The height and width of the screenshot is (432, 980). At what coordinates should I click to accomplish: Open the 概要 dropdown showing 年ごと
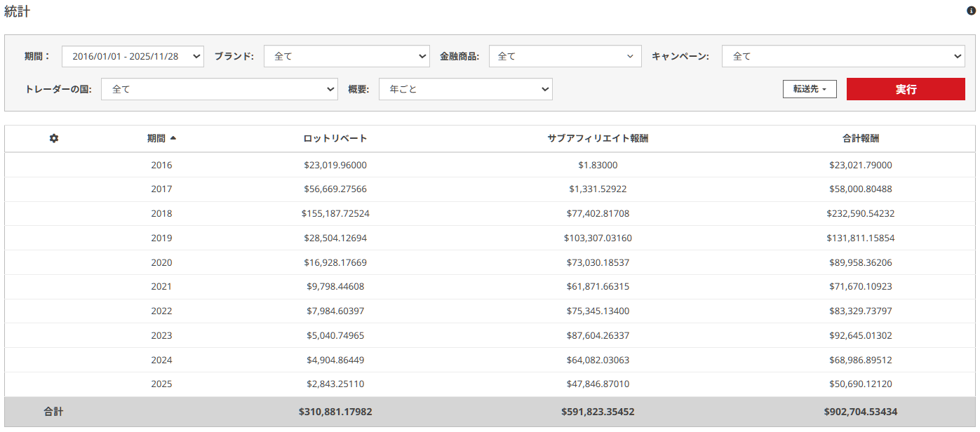(x=465, y=89)
